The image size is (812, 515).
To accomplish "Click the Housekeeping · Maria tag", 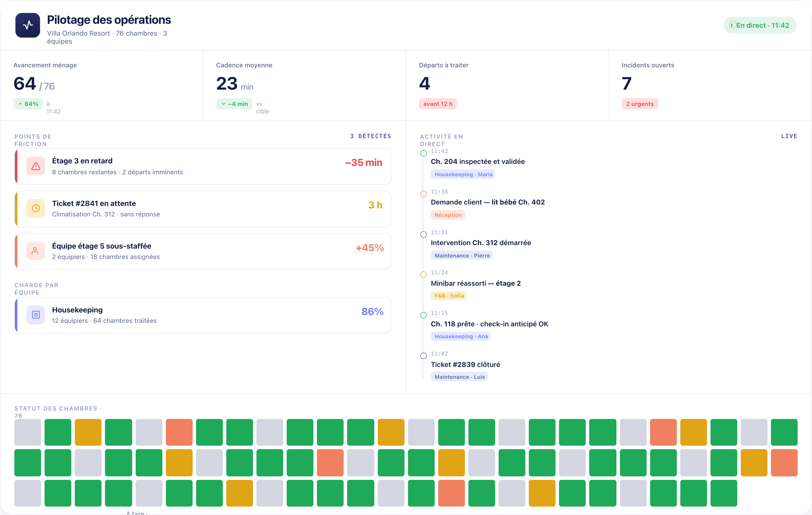I will click(463, 174).
